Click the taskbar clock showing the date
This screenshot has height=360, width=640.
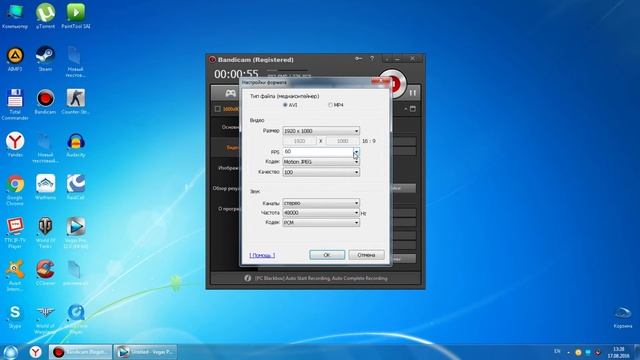(618, 352)
